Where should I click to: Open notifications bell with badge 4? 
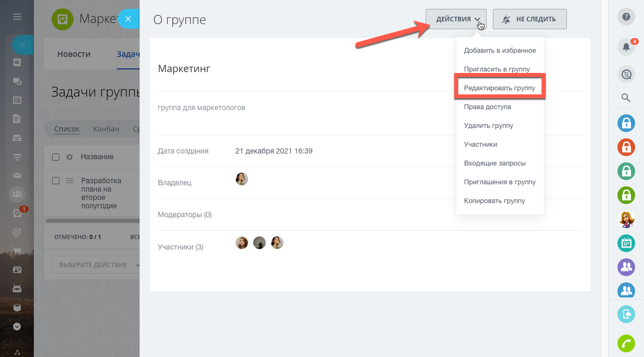[626, 46]
